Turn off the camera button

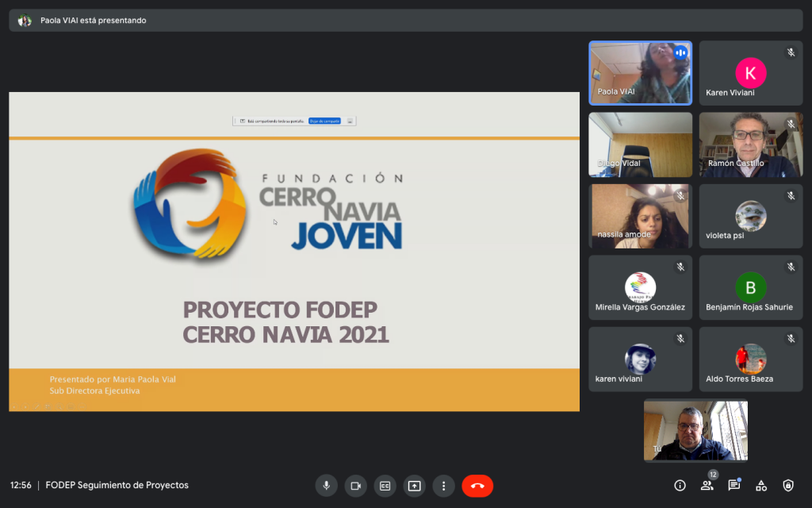(355, 486)
